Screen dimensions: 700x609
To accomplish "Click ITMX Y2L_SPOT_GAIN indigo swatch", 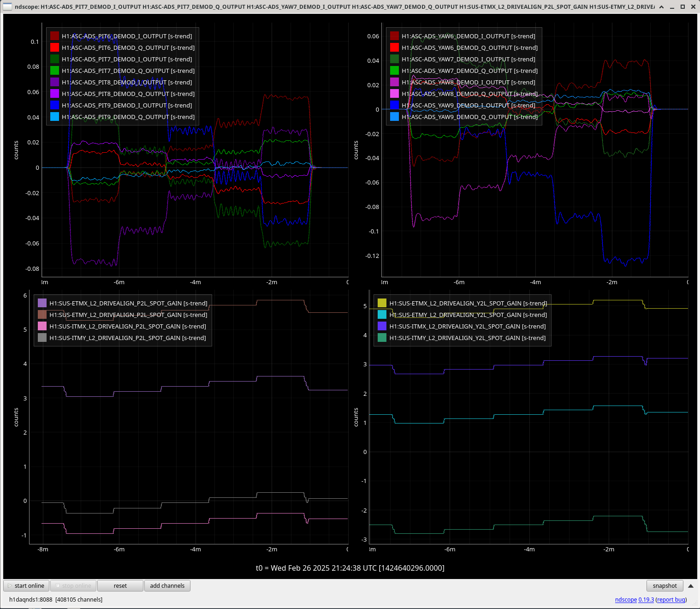I will click(x=382, y=326).
